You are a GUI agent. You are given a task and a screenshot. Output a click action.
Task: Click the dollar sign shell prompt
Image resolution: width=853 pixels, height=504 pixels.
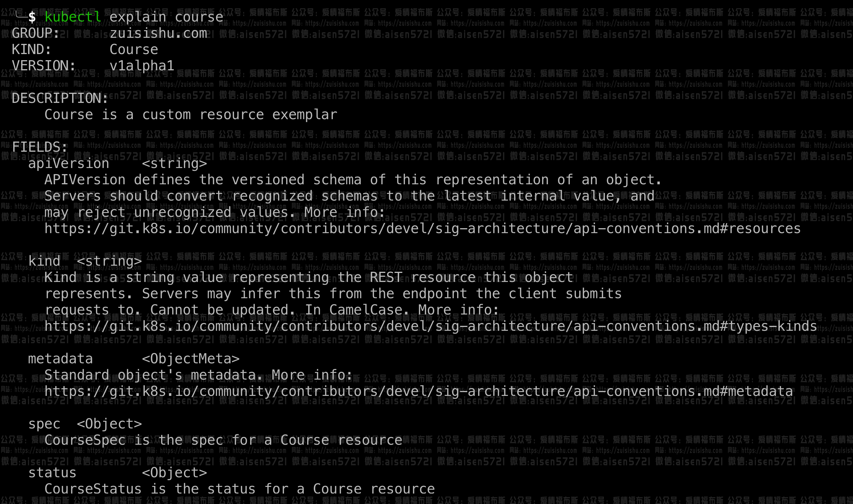[x=32, y=17]
